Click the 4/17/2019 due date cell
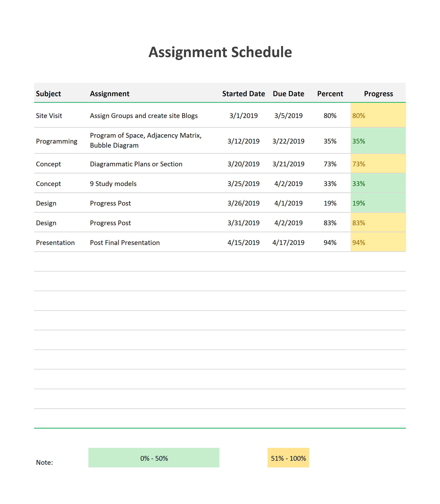This screenshot has width=440, height=504. pyautogui.click(x=288, y=243)
